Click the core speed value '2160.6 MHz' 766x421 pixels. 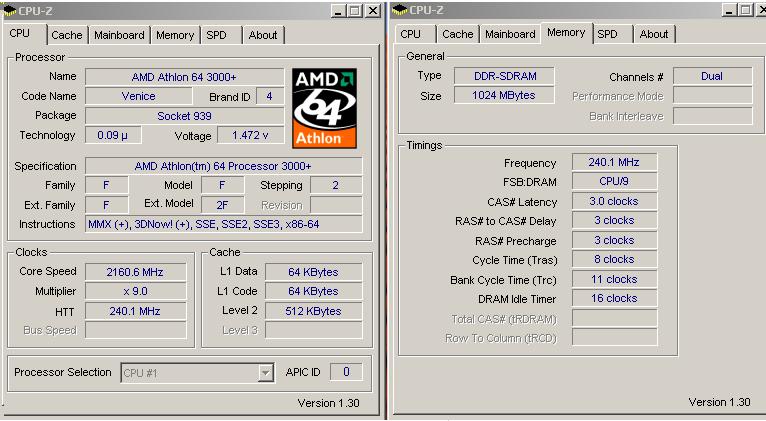pyautogui.click(x=135, y=272)
